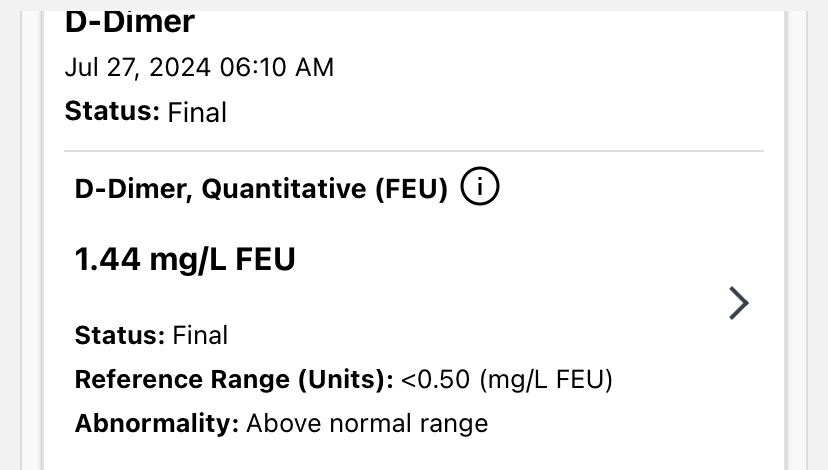Click the Final value beneath the date
Viewport: 828px width, 470px height.
coord(197,112)
